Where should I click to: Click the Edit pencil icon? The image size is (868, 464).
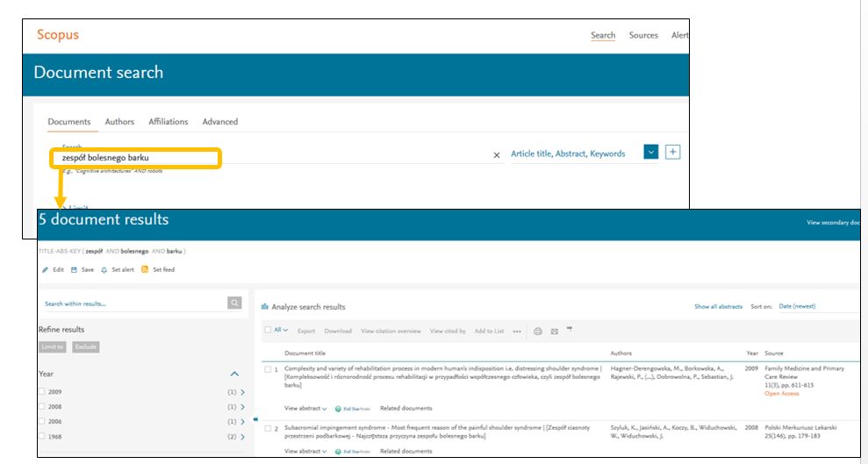(45, 270)
